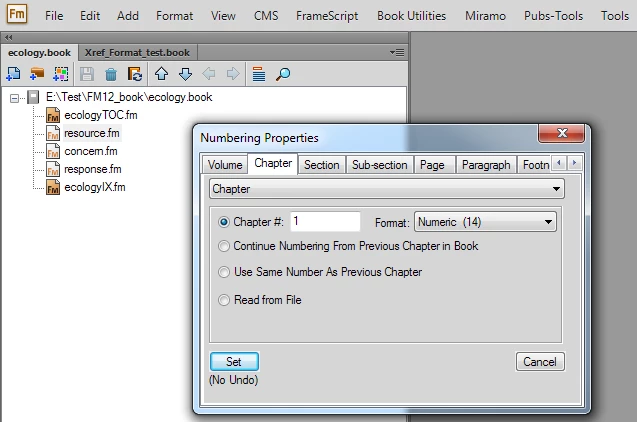The image size is (637, 422).
Task: Open the Edit menu
Action: tap(90, 16)
